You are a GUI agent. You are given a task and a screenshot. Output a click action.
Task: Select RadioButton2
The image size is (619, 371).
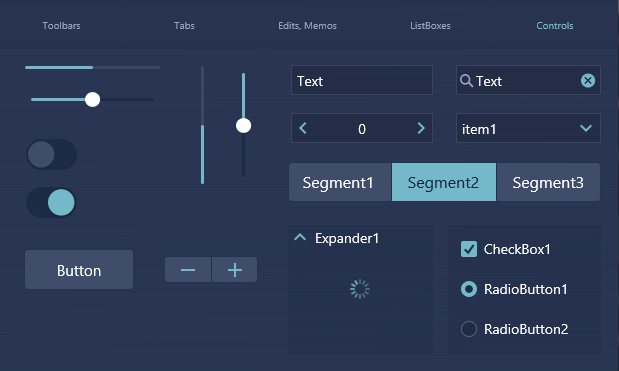[x=469, y=329]
